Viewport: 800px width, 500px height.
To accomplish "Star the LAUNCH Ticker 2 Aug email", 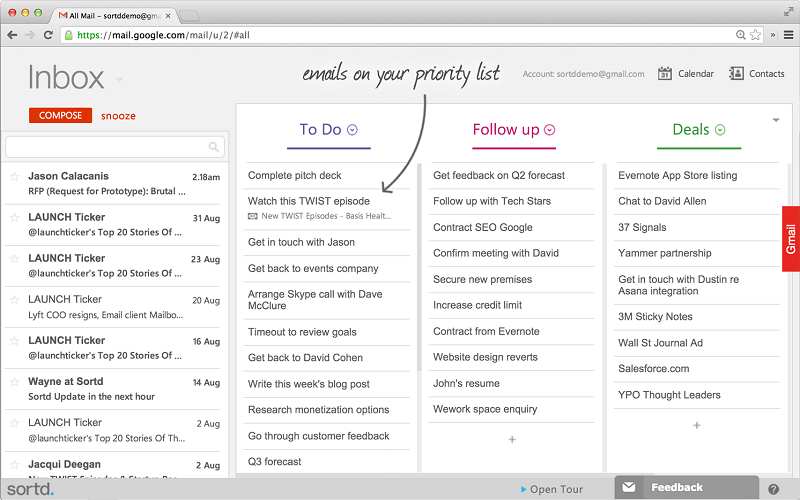I will pyautogui.click(x=15, y=423).
